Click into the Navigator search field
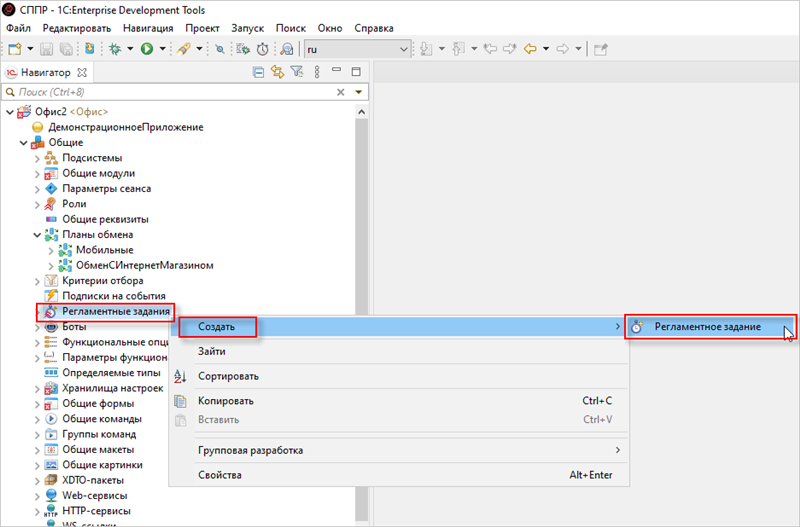800x527 pixels. (170, 92)
